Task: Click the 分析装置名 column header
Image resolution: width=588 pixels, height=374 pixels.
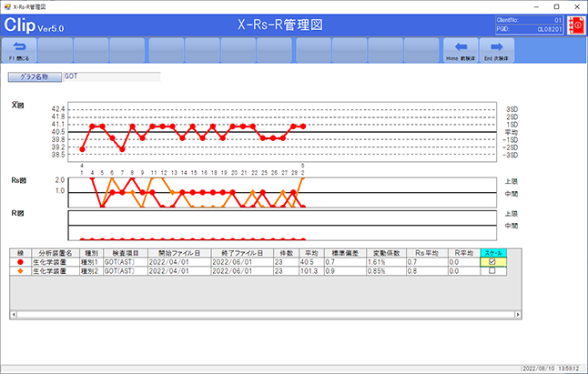Action: [56, 253]
